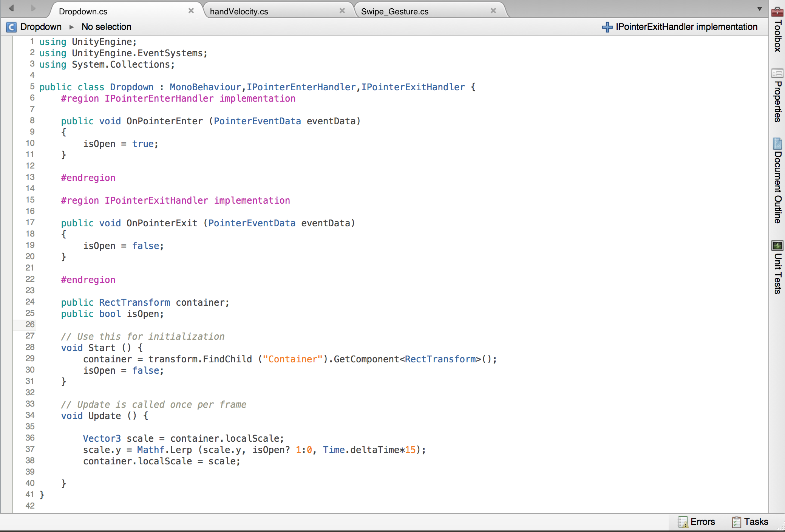
Task: Open the No selection member dropdown
Action: coord(107,27)
